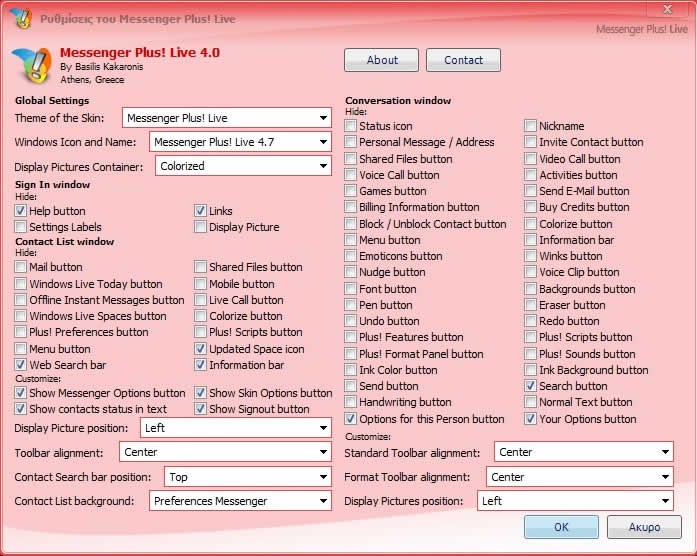This screenshot has height=556, width=697.
Task: Click the Contact button
Action: 463,60
